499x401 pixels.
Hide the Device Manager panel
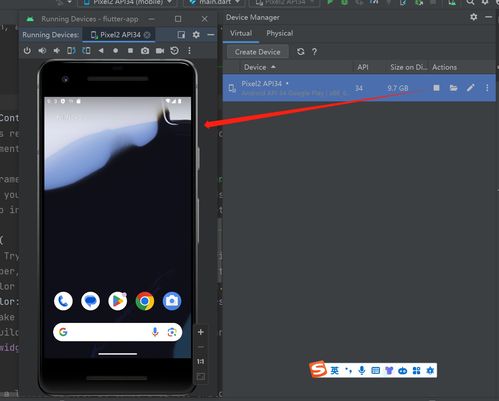[x=489, y=17]
